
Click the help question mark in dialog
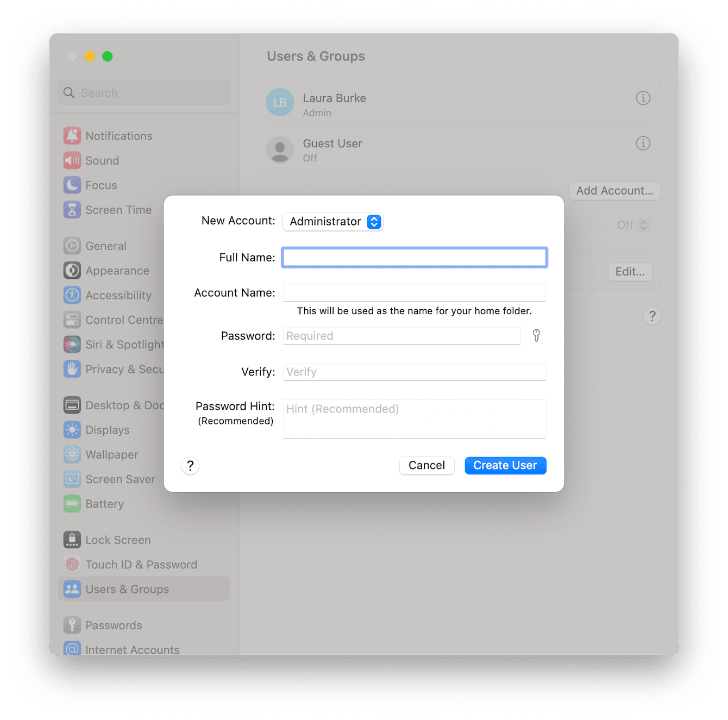click(190, 466)
